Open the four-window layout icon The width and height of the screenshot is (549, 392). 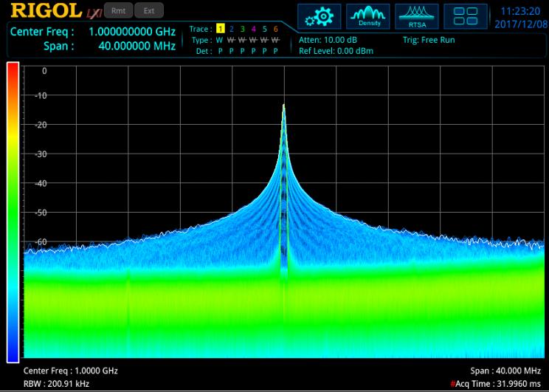tap(466, 16)
